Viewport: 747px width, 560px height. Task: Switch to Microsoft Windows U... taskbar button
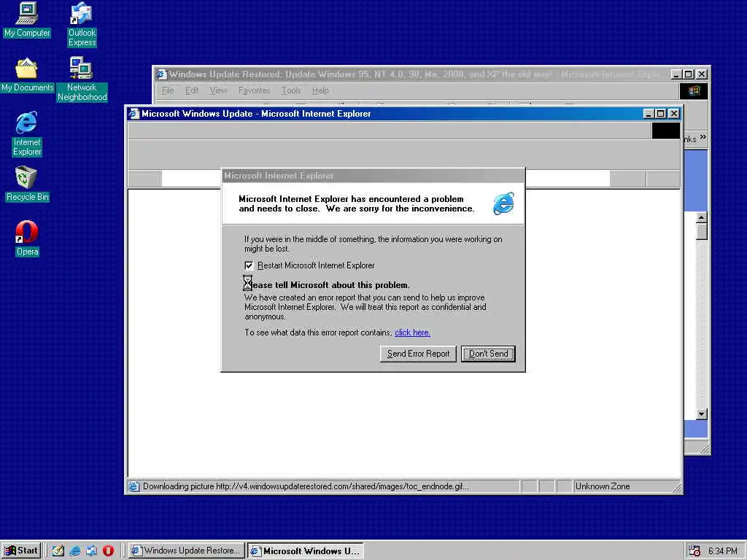[306, 551]
